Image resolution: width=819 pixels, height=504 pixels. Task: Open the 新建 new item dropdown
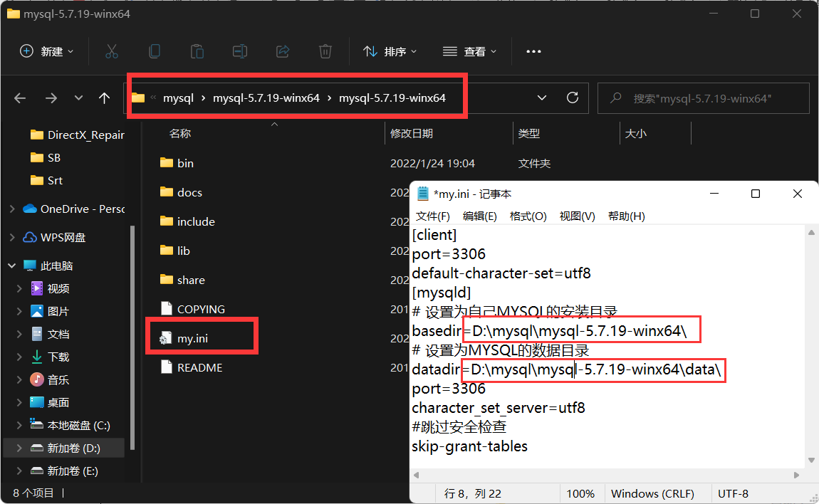[46, 51]
